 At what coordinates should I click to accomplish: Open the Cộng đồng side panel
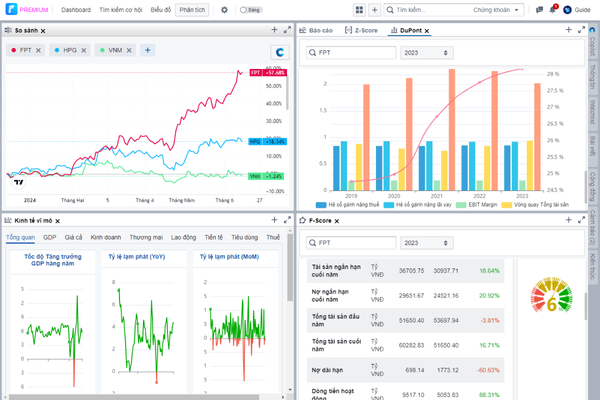(x=592, y=186)
